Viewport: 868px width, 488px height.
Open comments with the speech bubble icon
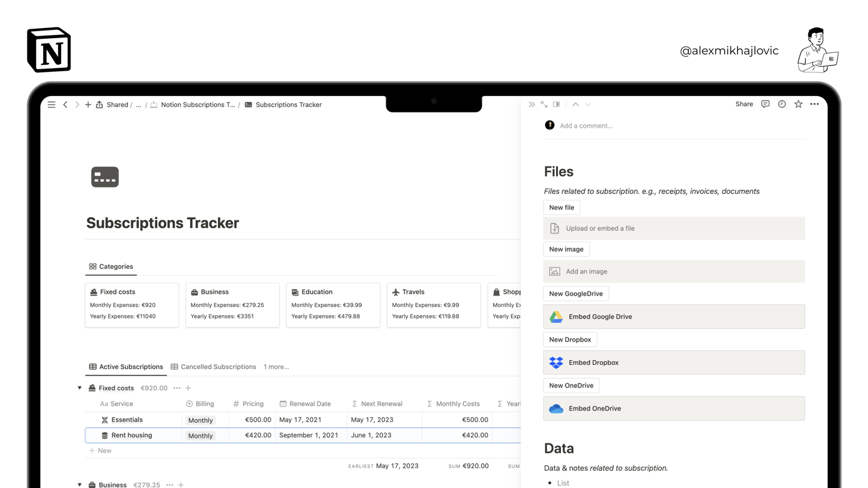coord(765,104)
